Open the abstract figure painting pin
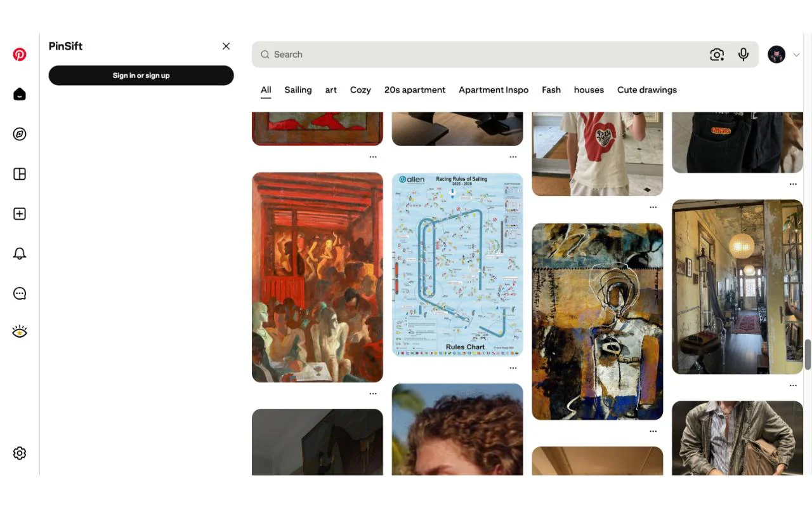Screen dimensions: 812x508 [x=598, y=321]
